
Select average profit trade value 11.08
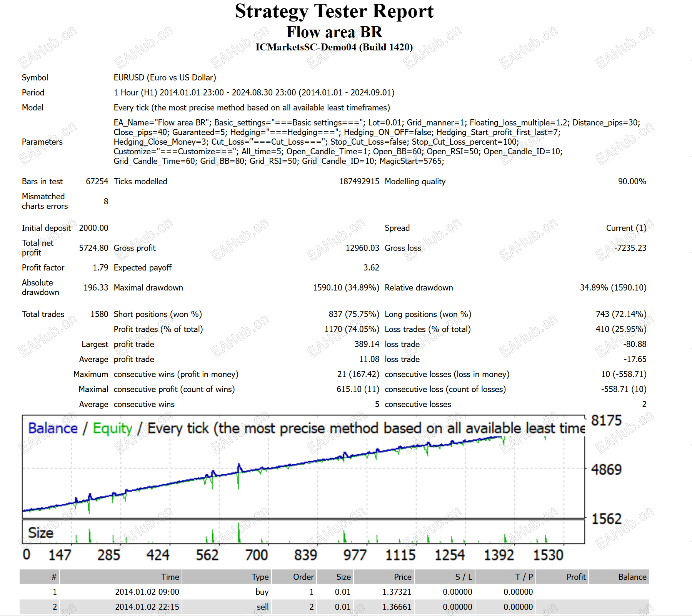pos(369,359)
